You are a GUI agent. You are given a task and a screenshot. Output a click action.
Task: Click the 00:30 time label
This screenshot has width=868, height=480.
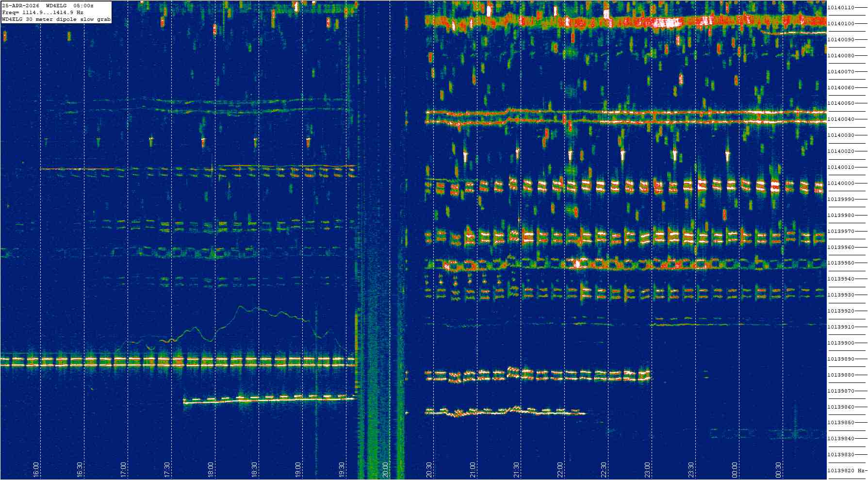pyautogui.click(x=778, y=469)
